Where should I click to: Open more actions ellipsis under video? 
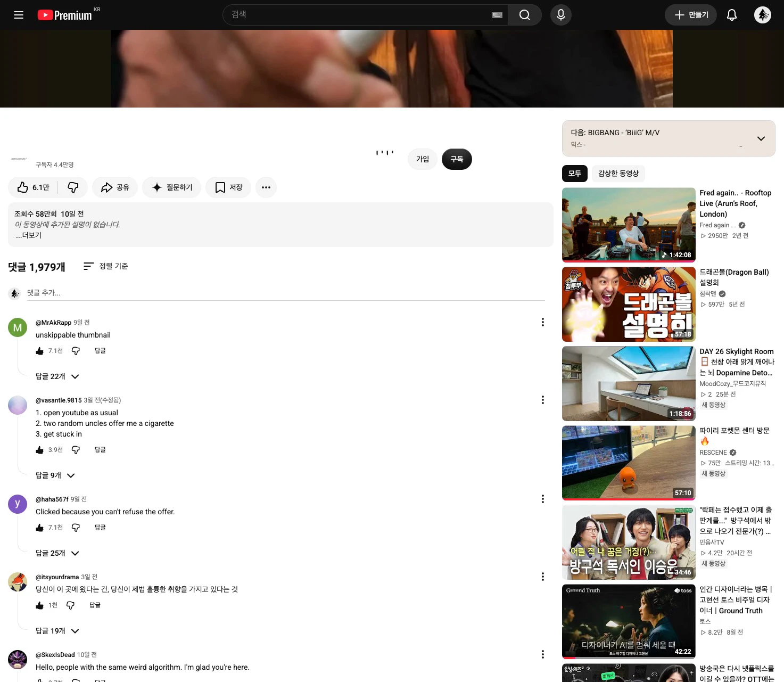266,187
